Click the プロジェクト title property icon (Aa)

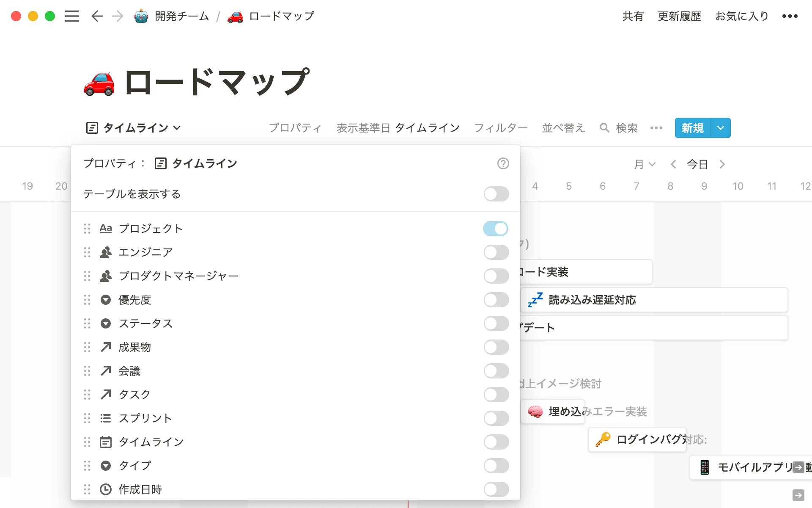click(106, 229)
